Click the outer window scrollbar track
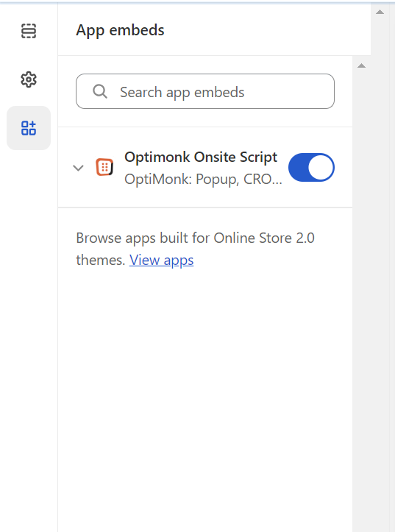Viewport: 395px width, 532px height. [382, 272]
